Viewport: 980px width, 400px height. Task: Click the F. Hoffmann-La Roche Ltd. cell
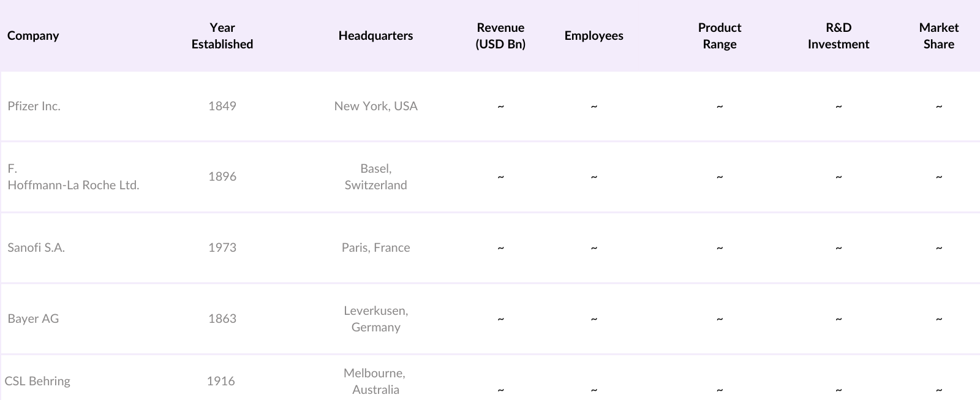[x=73, y=177]
